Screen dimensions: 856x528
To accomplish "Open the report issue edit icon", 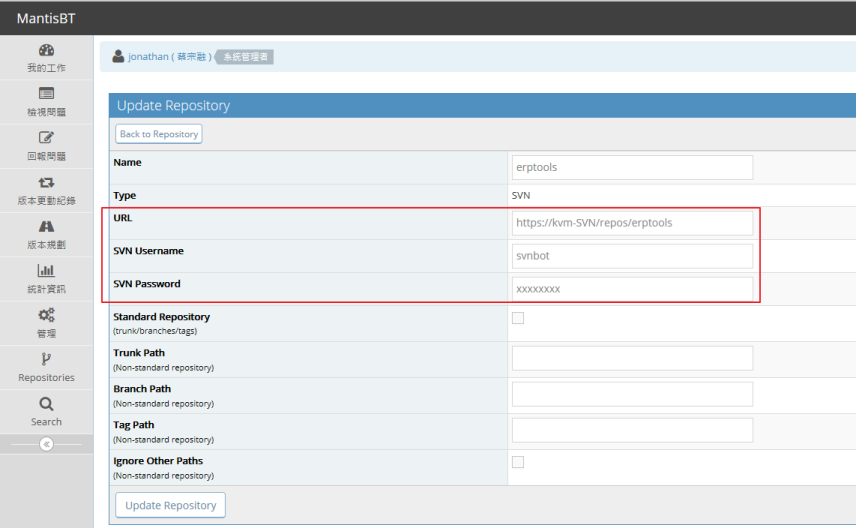I will (46, 138).
